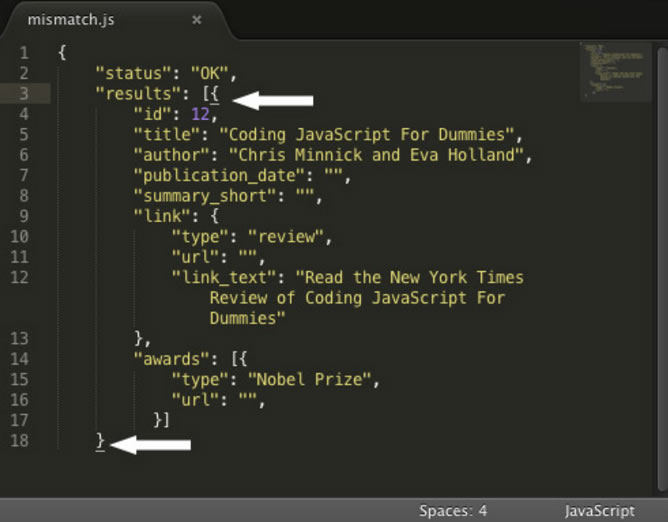Click line number 1 in gutter
Screen dimensions: 668x522
pos(24,53)
